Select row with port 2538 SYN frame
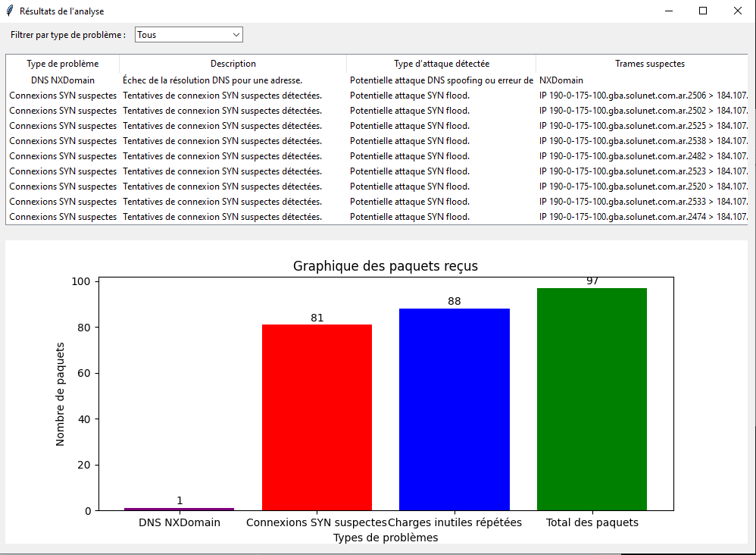Image resolution: width=756 pixels, height=555 pixels. (376, 141)
